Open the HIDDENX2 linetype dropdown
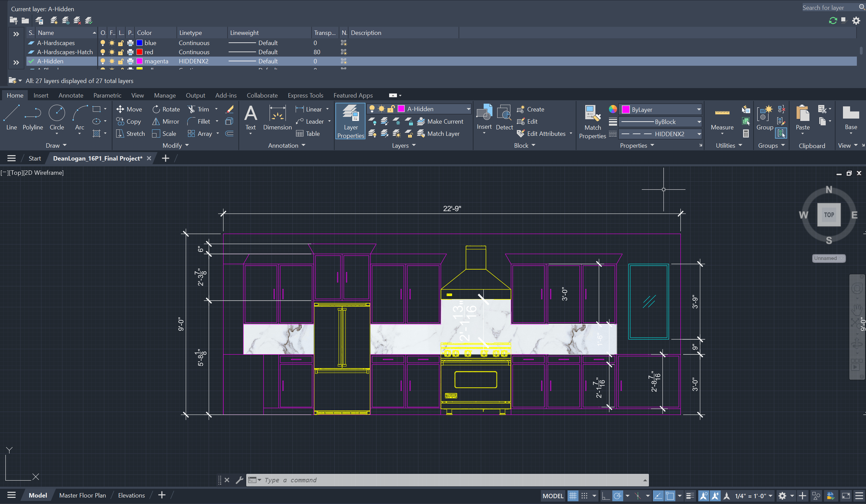This screenshot has height=504, width=866. tap(699, 134)
